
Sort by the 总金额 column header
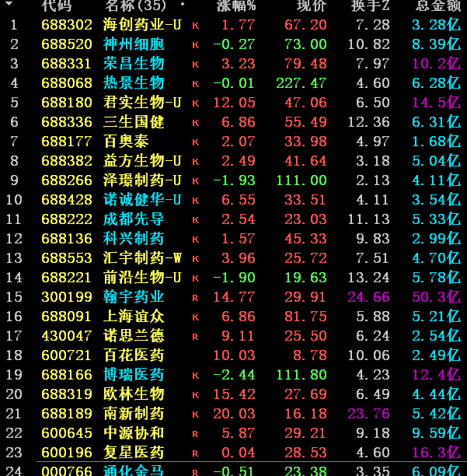(x=438, y=5)
